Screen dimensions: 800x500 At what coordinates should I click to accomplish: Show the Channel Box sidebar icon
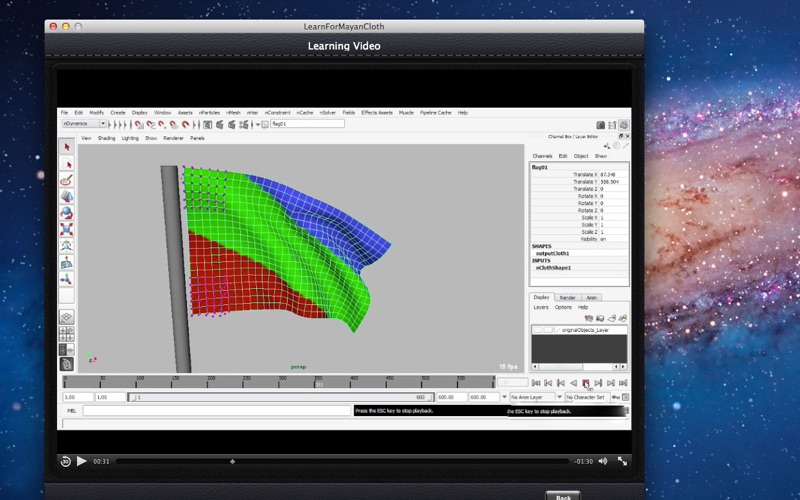click(623, 125)
